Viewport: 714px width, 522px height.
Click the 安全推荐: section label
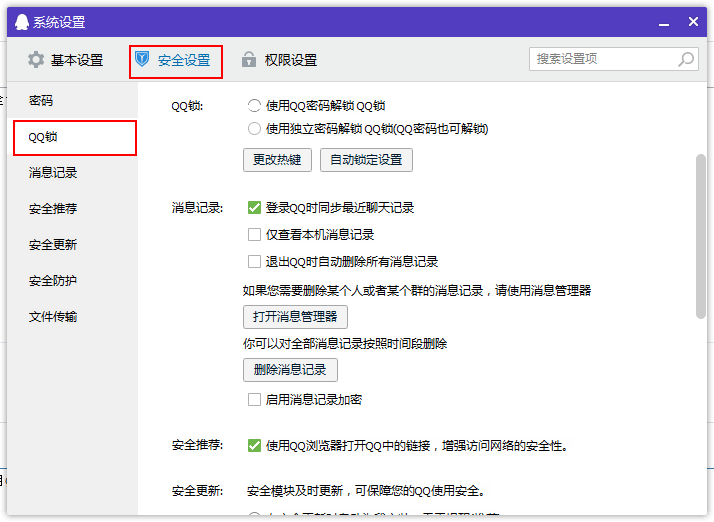pyautogui.click(x=197, y=445)
